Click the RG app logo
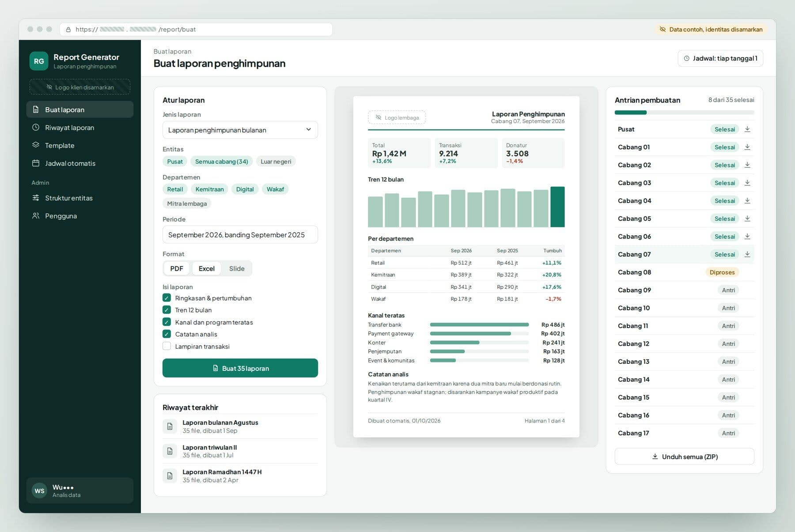This screenshot has height=532, width=795. [x=39, y=61]
